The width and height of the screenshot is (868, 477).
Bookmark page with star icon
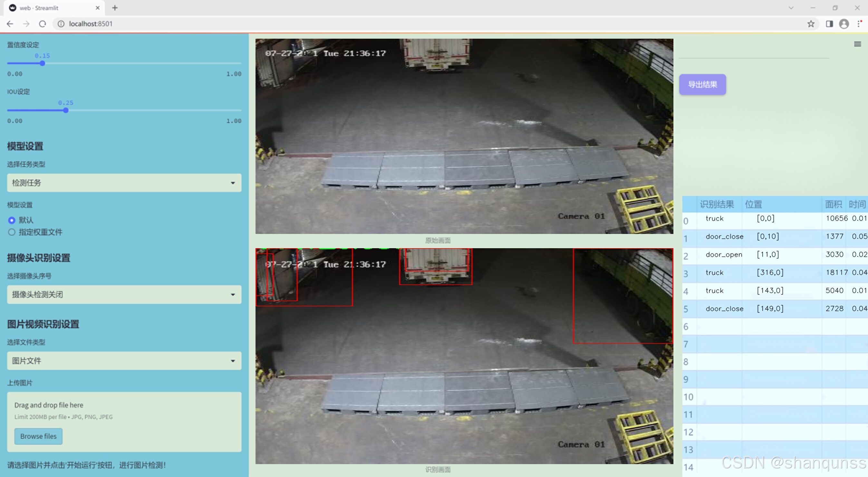pos(811,24)
